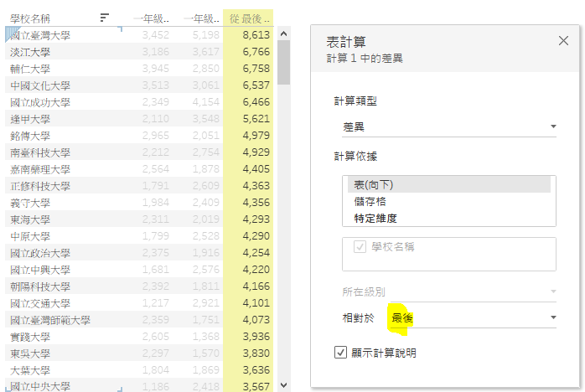This screenshot has height=392, width=585.
Task: Select 儲存格 in the 計算依據 list
Action: tap(370, 201)
